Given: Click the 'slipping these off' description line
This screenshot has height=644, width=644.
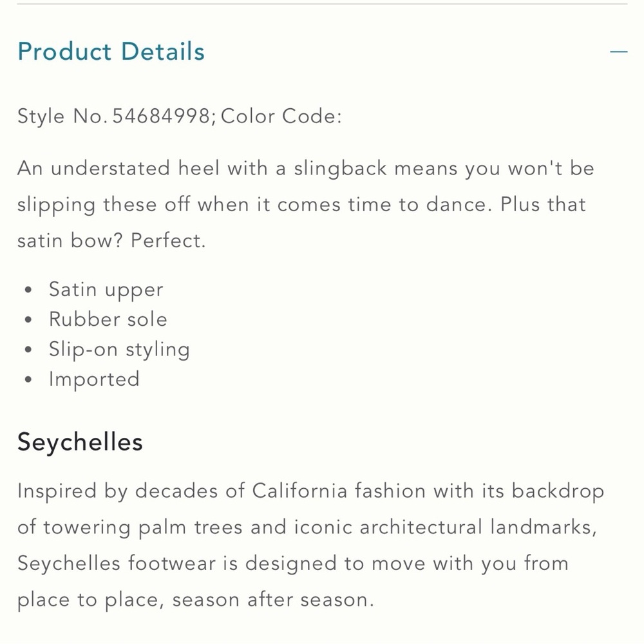Looking at the screenshot, I should 301,205.
